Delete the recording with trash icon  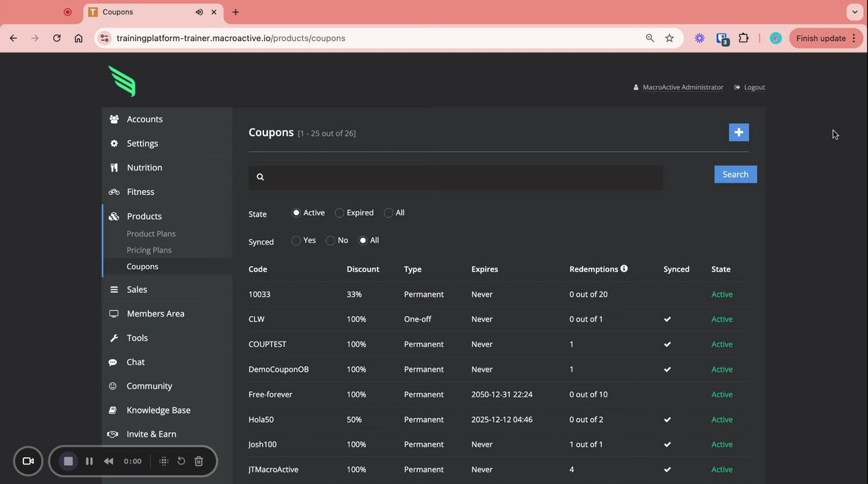click(x=199, y=461)
